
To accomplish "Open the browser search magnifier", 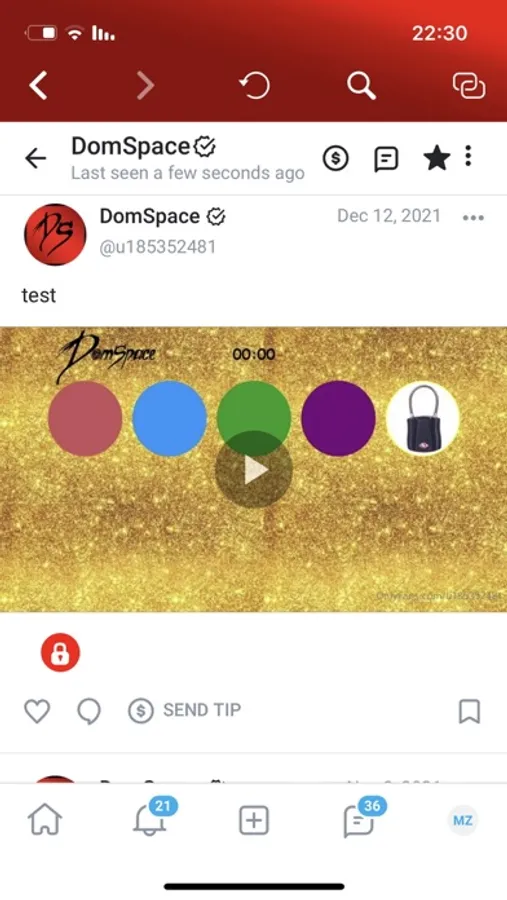I will 361,86.
